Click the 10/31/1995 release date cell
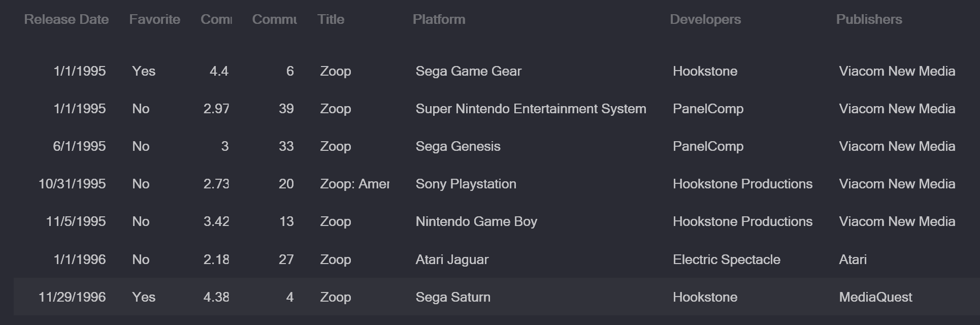This screenshot has width=980, height=325. tap(72, 184)
